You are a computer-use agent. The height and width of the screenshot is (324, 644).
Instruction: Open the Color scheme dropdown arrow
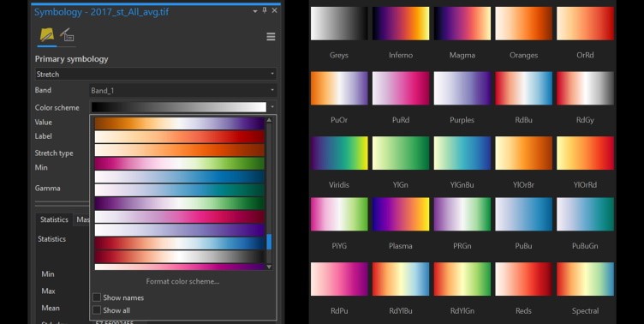[x=271, y=107]
